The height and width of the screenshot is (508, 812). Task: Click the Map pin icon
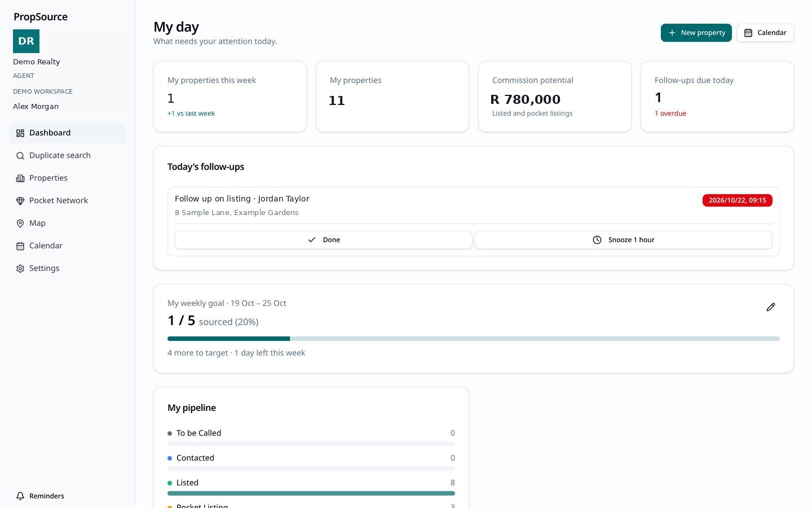(20, 224)
